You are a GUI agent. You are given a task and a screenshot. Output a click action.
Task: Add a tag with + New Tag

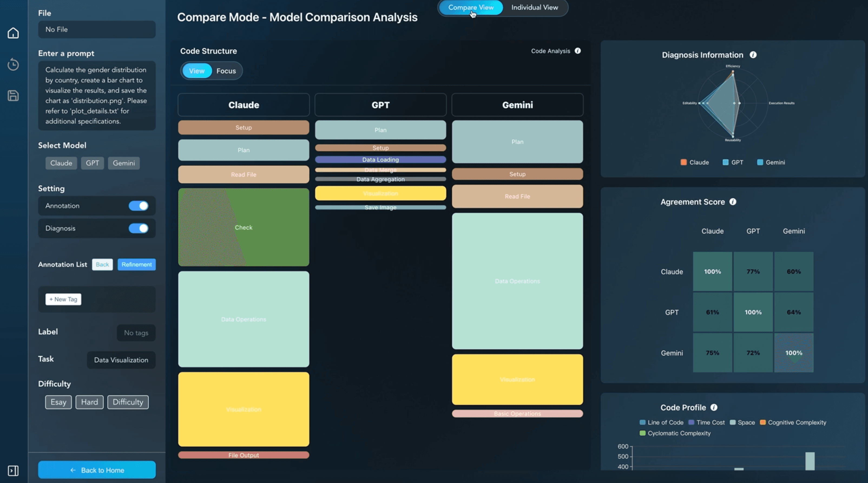(63, 299)
